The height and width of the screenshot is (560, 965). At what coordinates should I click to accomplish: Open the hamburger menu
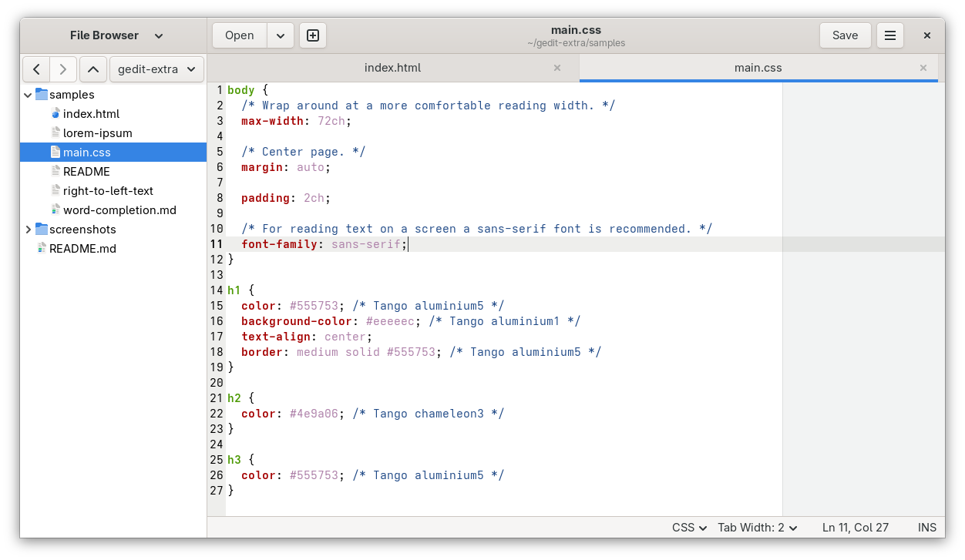(889, 35)
